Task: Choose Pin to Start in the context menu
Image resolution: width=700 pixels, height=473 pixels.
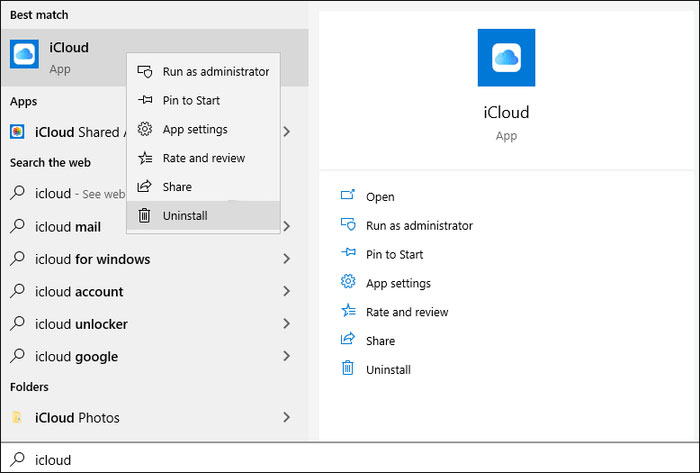Action: pyautogui.click(x=204, y=100)
